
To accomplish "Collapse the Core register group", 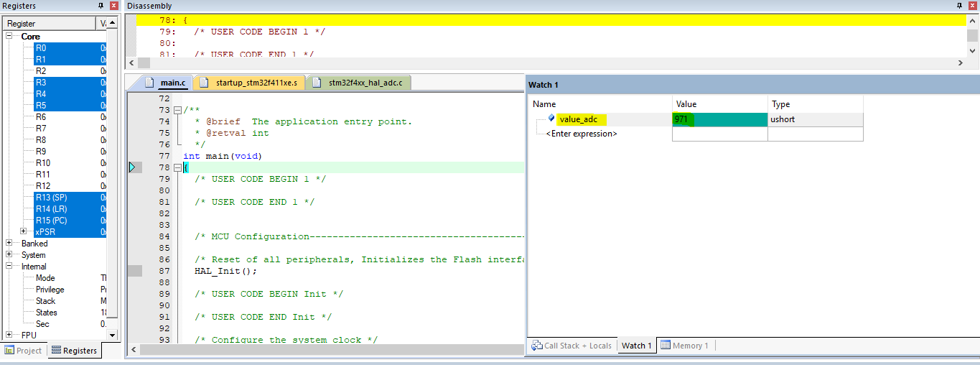I will 9,36.
